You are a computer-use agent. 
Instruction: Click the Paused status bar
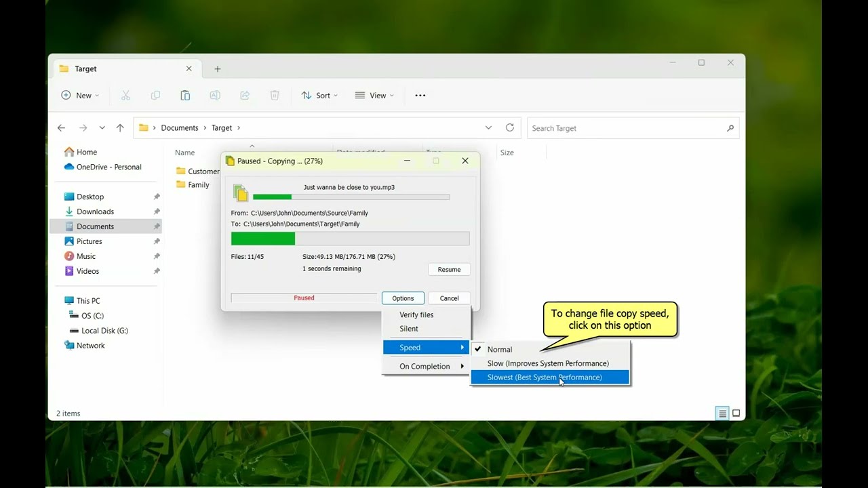click(x=304, y=298)
